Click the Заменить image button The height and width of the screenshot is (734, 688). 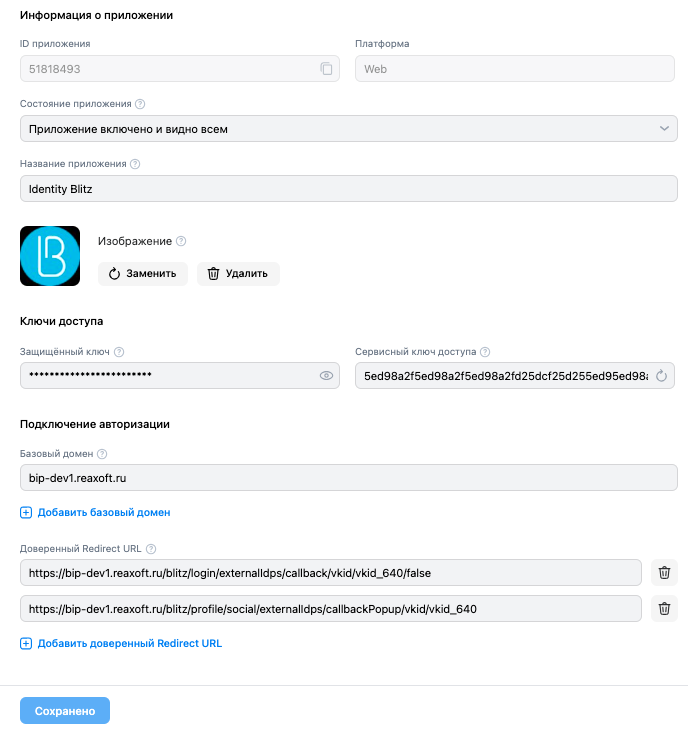[x=142, y=273]
